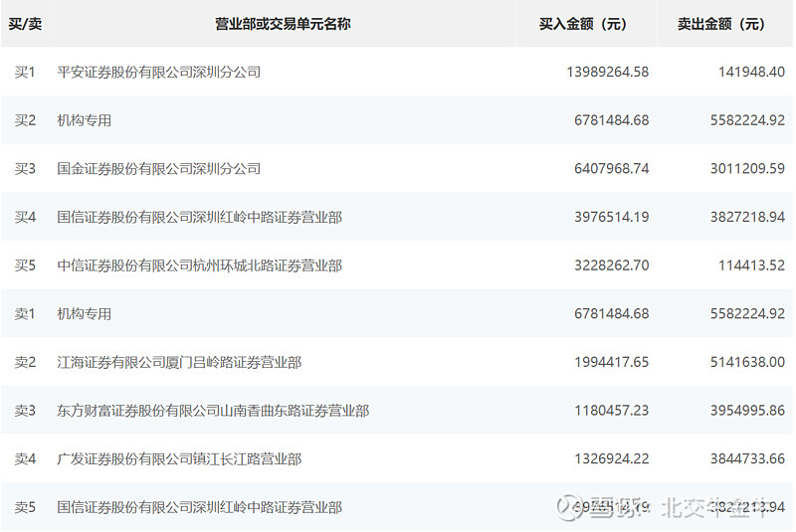Select sell amount 3844733.66
796x532 pixels.
coord(748,459)
